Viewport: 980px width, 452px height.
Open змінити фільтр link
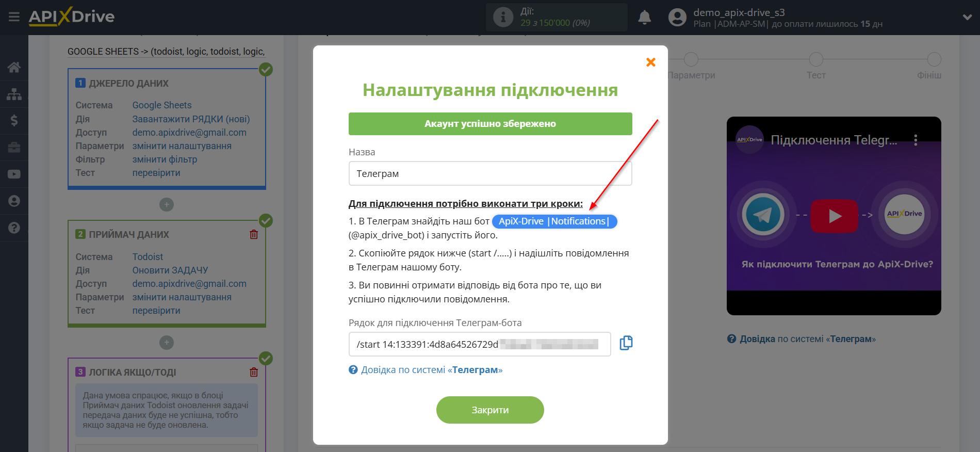(165, 159)
